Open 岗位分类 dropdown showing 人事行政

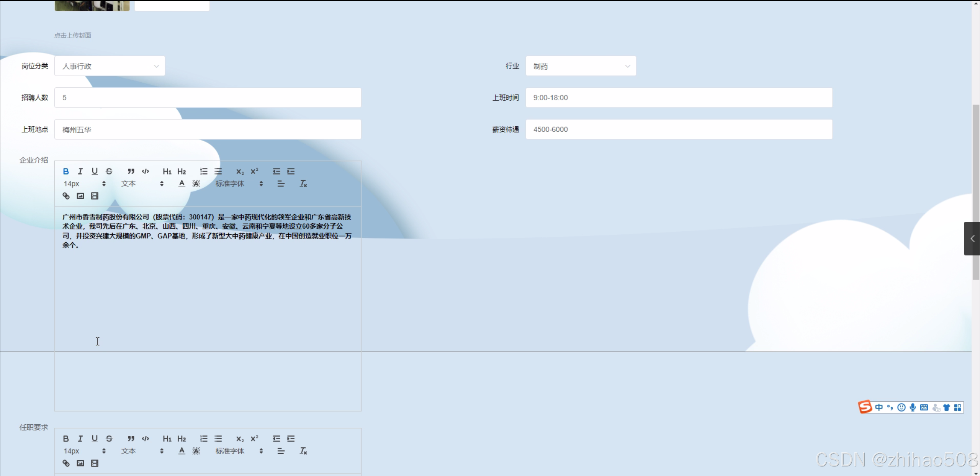(x=110, y=66)
